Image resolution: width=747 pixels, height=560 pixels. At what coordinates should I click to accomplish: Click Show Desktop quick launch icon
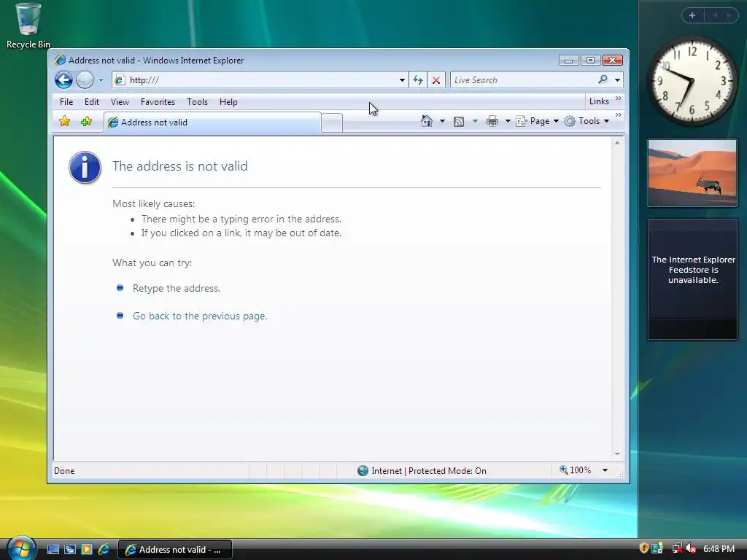[53, 550]
